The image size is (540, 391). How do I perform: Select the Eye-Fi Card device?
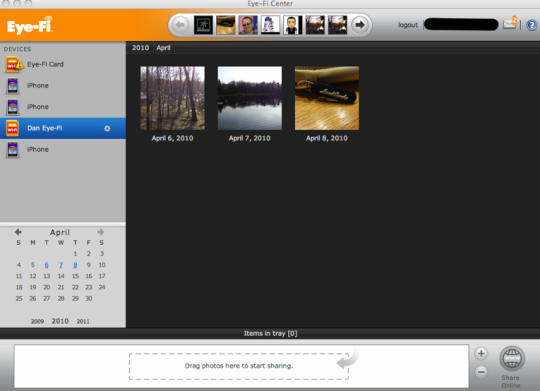[63, 64]
